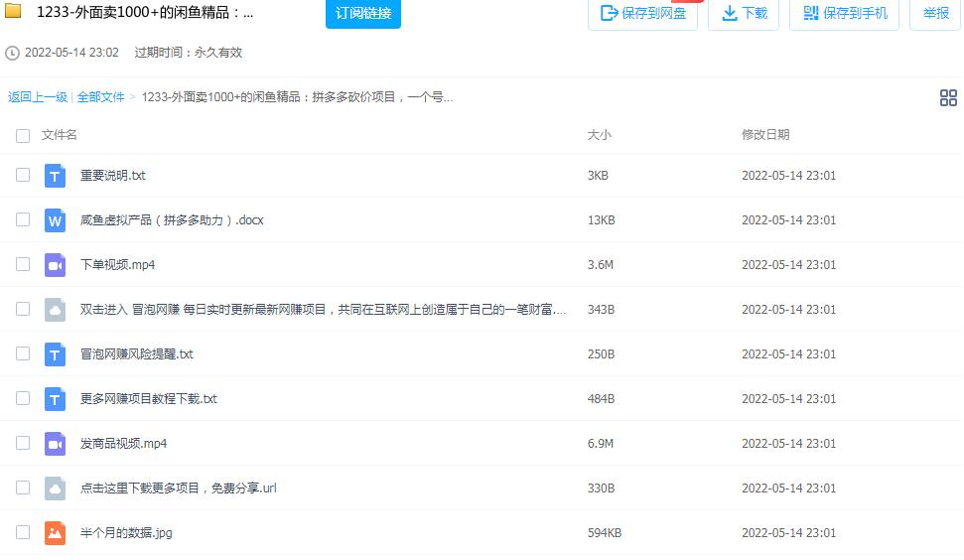Click the 订阅链接 subscribe button
This screenshot has width=964, height=560.
362,13
